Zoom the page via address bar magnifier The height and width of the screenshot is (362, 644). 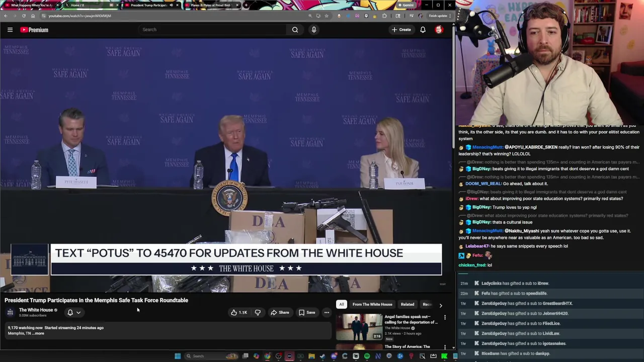[x=310, y=16]
